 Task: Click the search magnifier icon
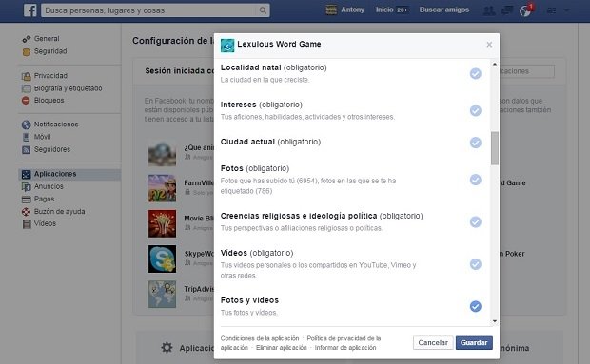pyautogui.click(x=263, y=10)
